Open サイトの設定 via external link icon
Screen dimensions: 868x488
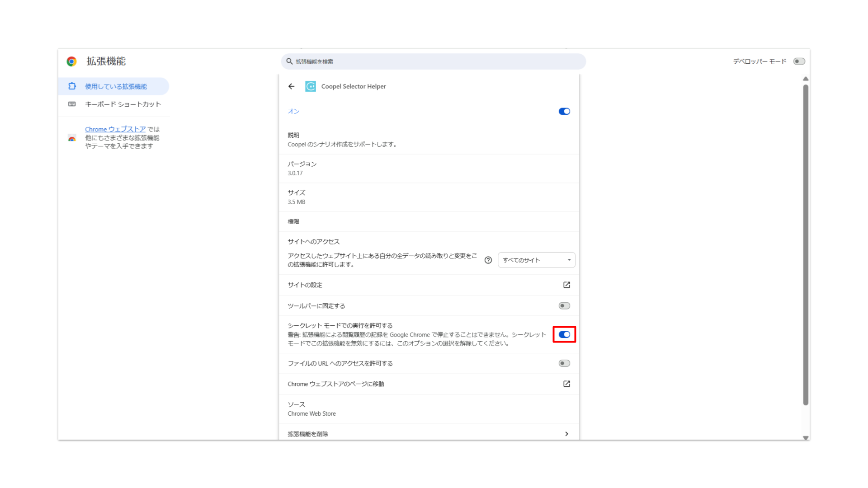point(566,285)
